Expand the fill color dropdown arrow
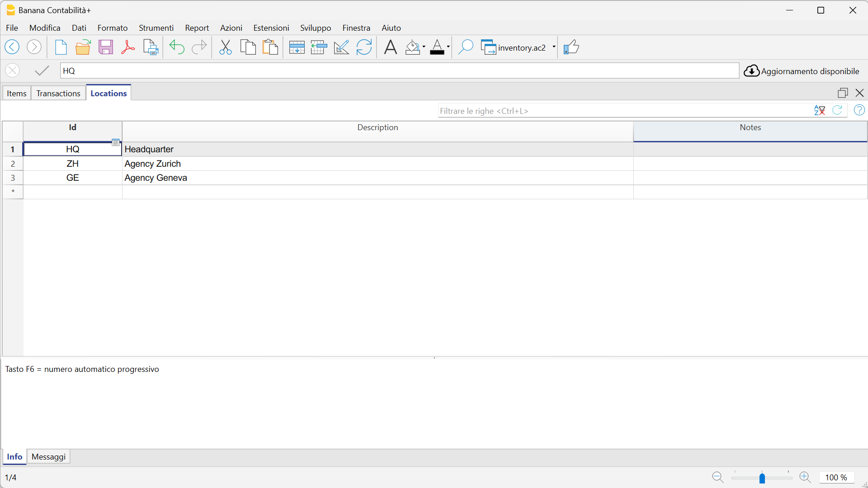 pos(424,47)
